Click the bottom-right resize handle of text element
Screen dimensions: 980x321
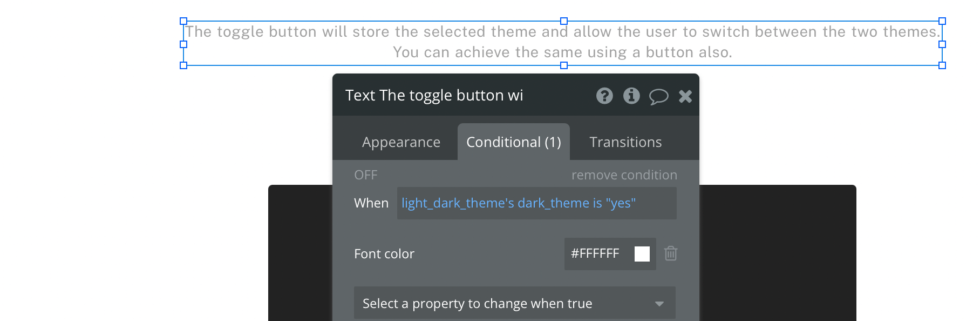[942, 65]
